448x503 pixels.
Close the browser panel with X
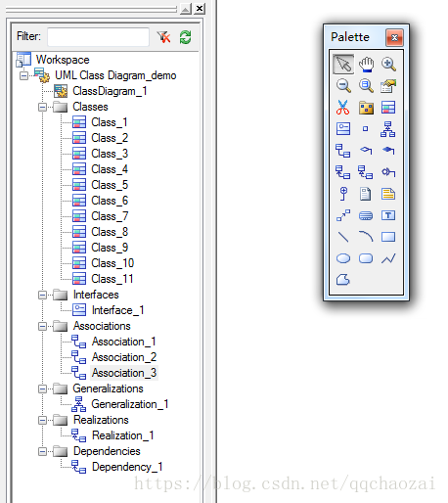pyautogui.click(x=200, y=8)
